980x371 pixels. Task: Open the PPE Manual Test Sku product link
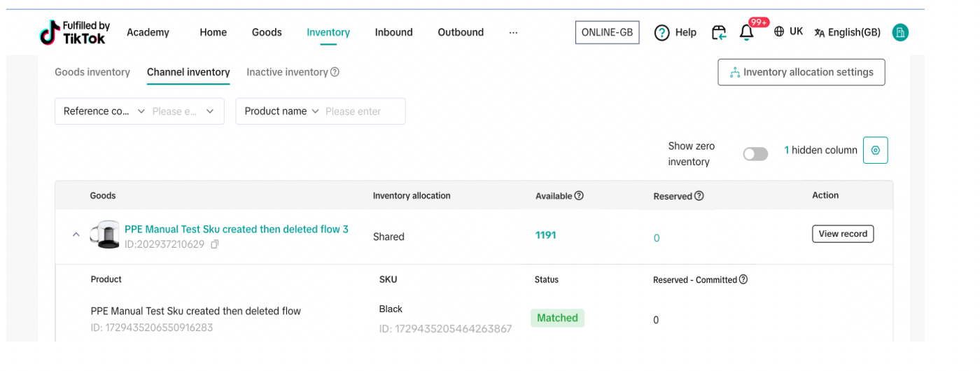236,229
